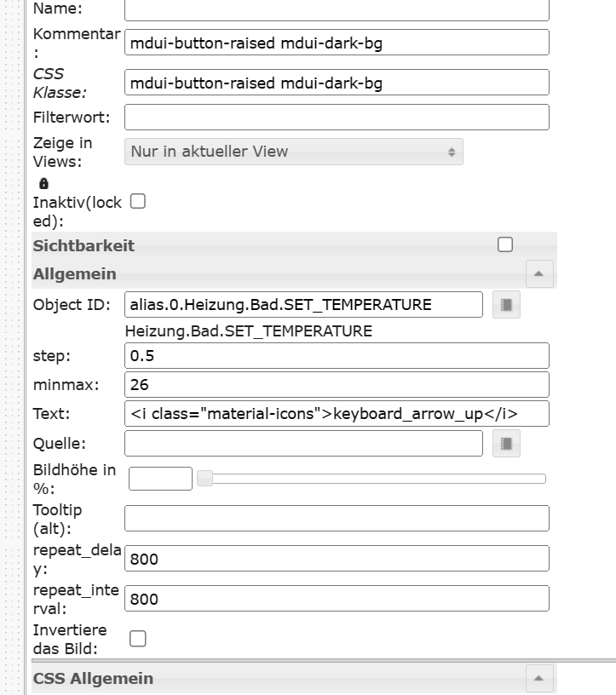The width and height of the screenshot is (616, 695).
Task: Focus the step input field
Action: click(337, 355)
